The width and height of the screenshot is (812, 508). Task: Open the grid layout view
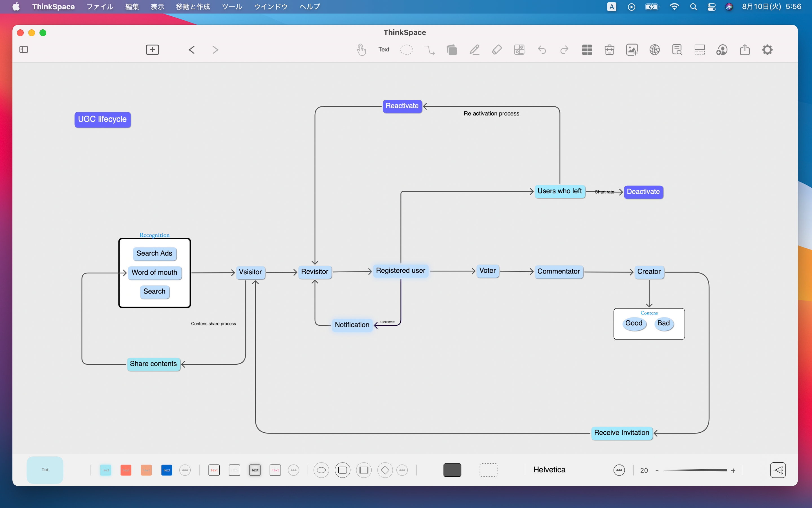click(587, 50)
